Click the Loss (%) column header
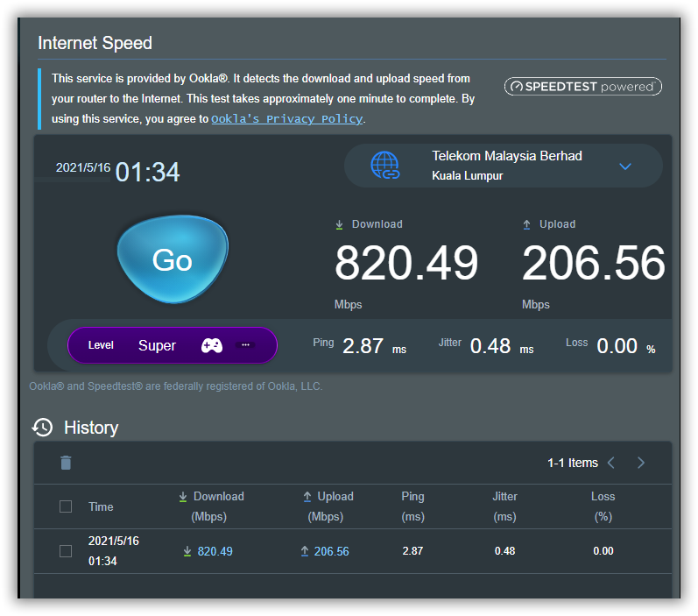The image size is (698, 616). 603,506
